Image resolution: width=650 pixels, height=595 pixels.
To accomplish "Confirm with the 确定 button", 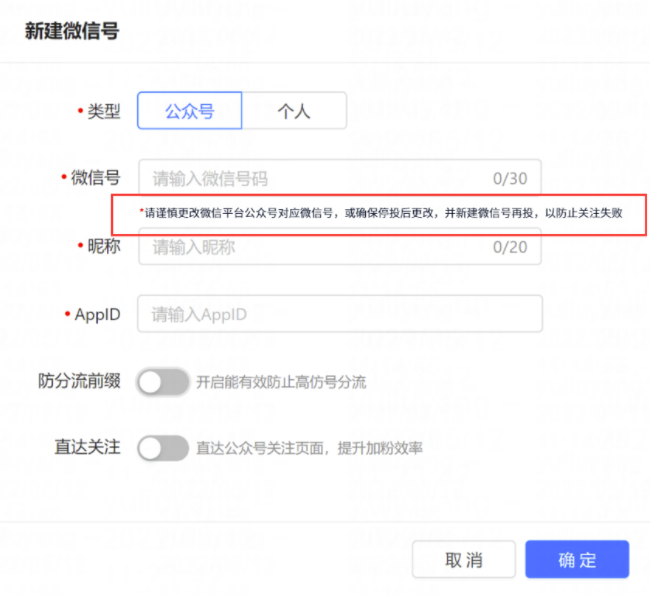I will [577, 559].
